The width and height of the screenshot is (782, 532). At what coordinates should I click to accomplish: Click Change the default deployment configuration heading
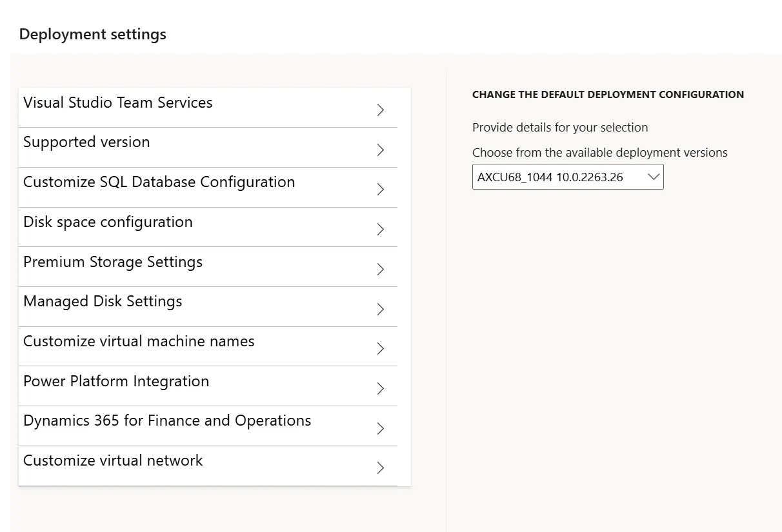click(608, 95)
